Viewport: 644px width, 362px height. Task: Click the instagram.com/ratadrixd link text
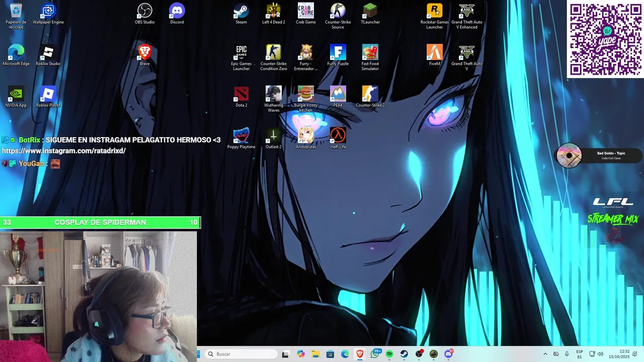click(x=64, y=151)
